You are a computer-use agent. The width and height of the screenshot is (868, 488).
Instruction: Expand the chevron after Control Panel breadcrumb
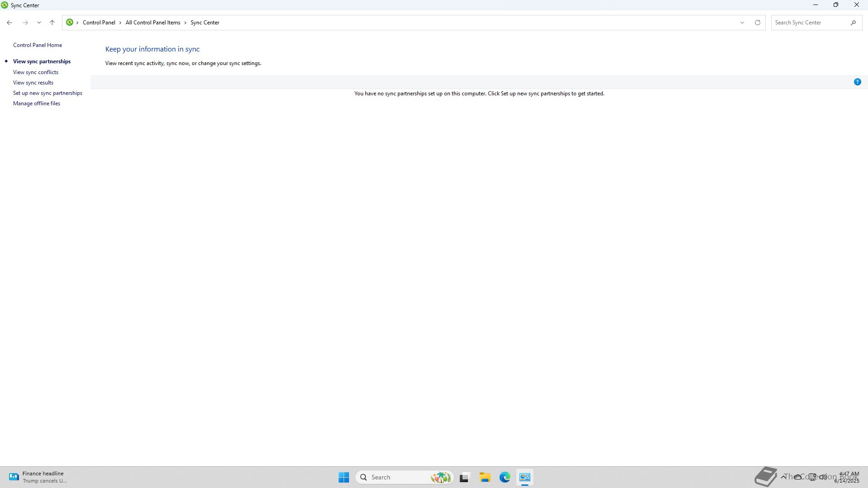coord(120,23)
